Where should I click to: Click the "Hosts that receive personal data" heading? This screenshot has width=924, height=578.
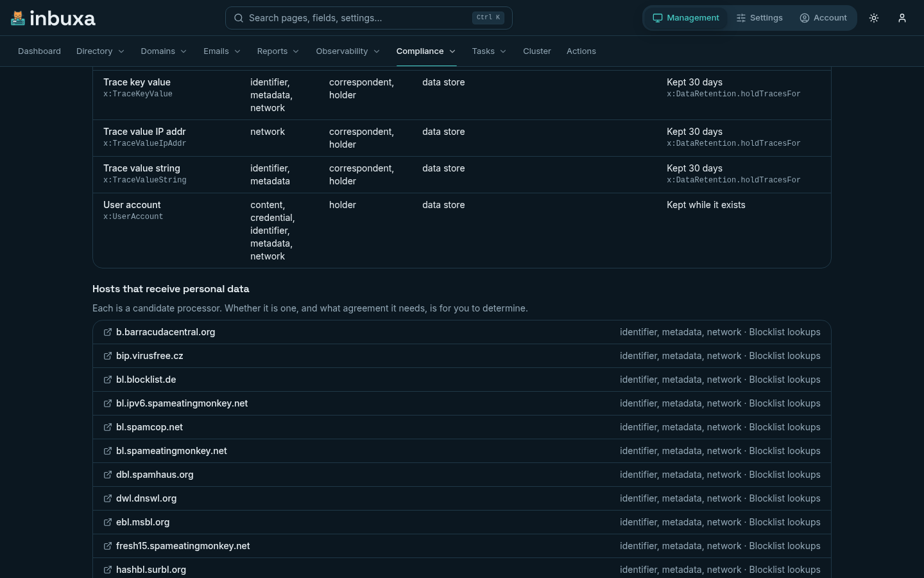[171, 289]
